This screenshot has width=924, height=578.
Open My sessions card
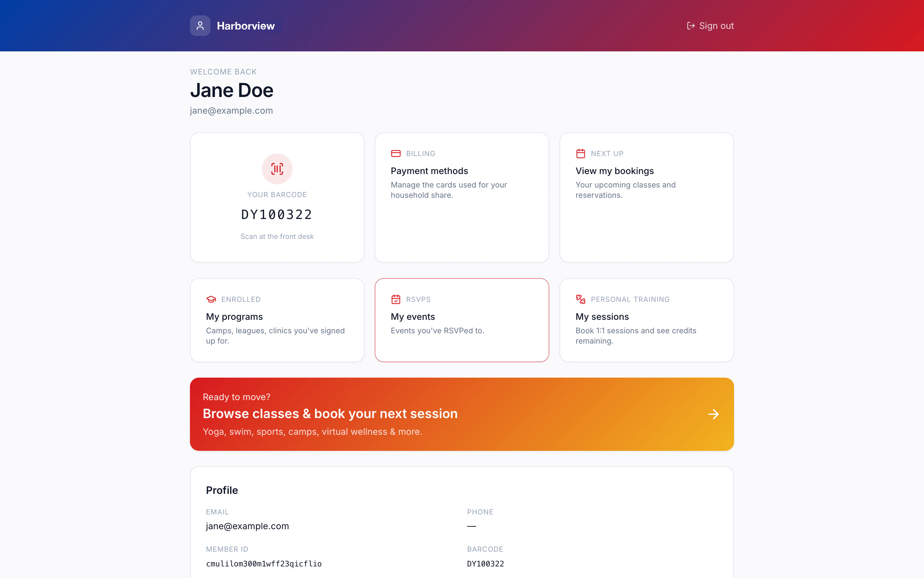point(646,320)
